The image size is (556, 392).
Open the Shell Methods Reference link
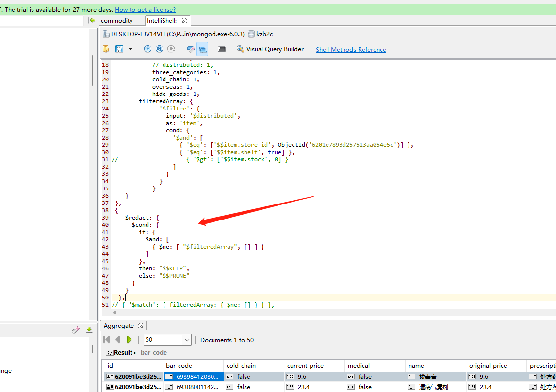(351, 49)
